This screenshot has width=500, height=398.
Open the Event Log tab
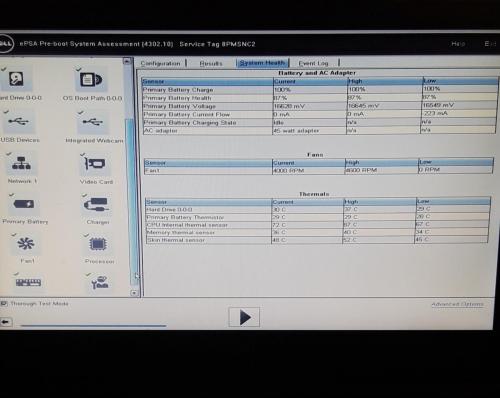coord(313,63)
